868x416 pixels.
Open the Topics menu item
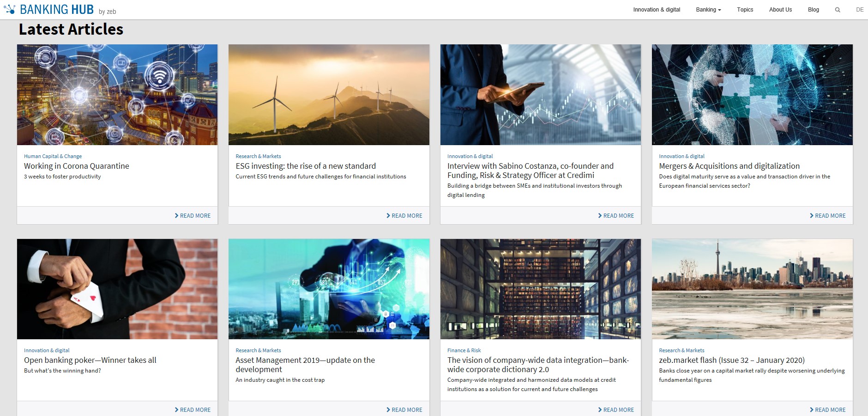pyautogui.click(x=745, y=10)
